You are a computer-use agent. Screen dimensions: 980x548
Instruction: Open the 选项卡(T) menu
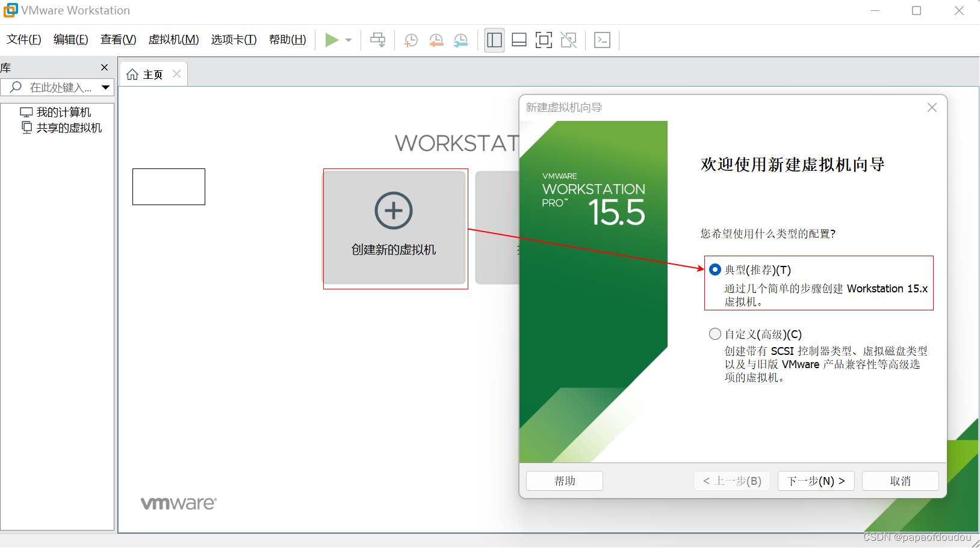(234, 40)
